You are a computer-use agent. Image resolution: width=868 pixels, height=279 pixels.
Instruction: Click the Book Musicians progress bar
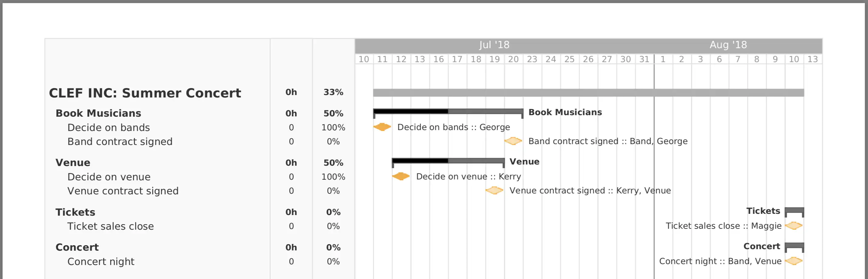pyautogui.click(x=448, y=113)
